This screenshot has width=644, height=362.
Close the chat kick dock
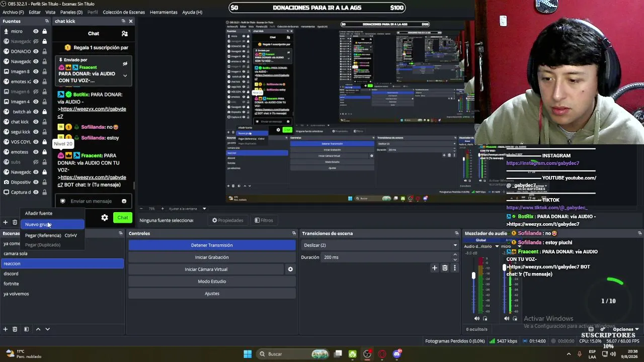point(131,21)
